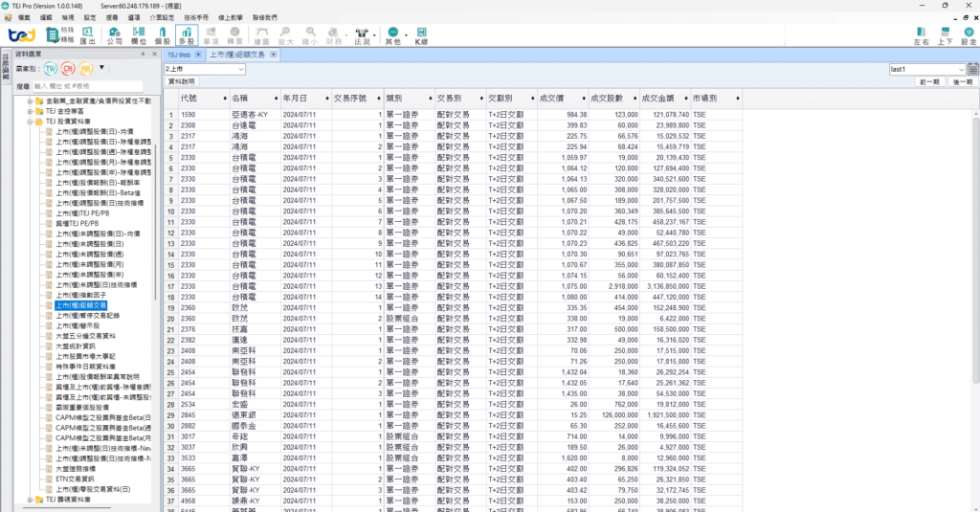Click the 前一期 previous period button
This screenshot has width=980, height=512.
tap(928, 82)
